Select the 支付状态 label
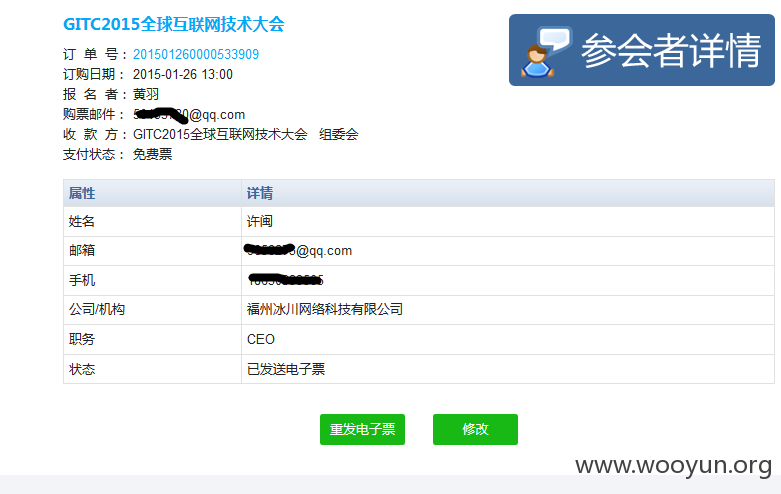Image resolution: width=781 pixels, height=494 pixels. coord(93,154)
